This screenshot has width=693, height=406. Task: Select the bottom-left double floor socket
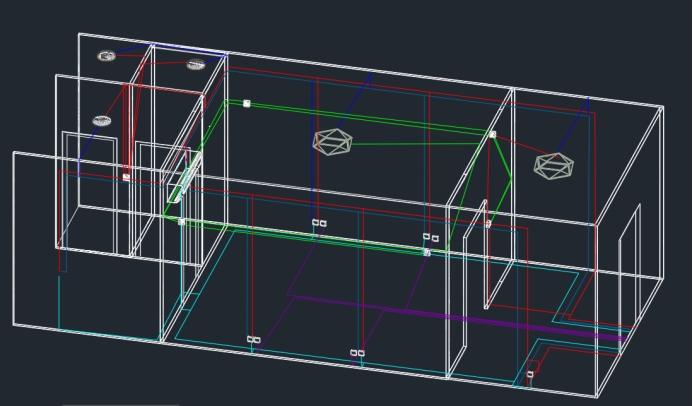click(253, 339)
